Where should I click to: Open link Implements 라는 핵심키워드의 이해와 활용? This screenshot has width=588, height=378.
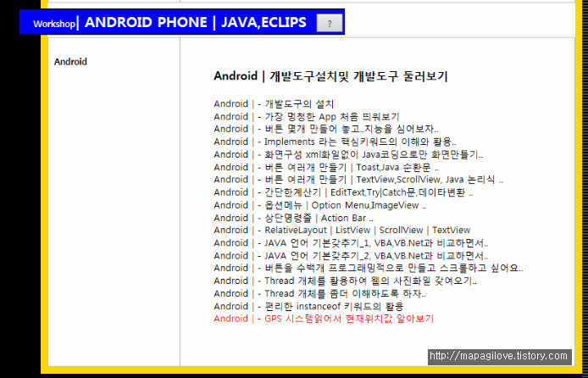pyautogui.click(x=335, y=142)
